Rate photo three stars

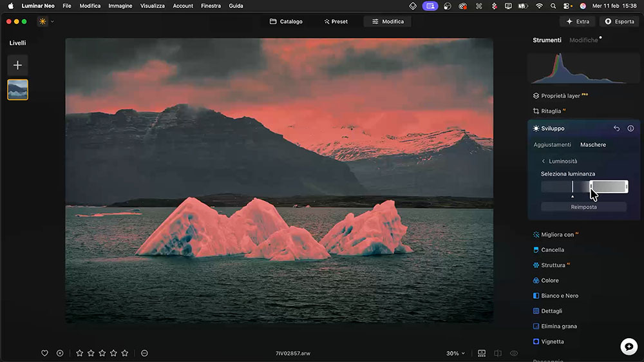(x=102, y=353)
